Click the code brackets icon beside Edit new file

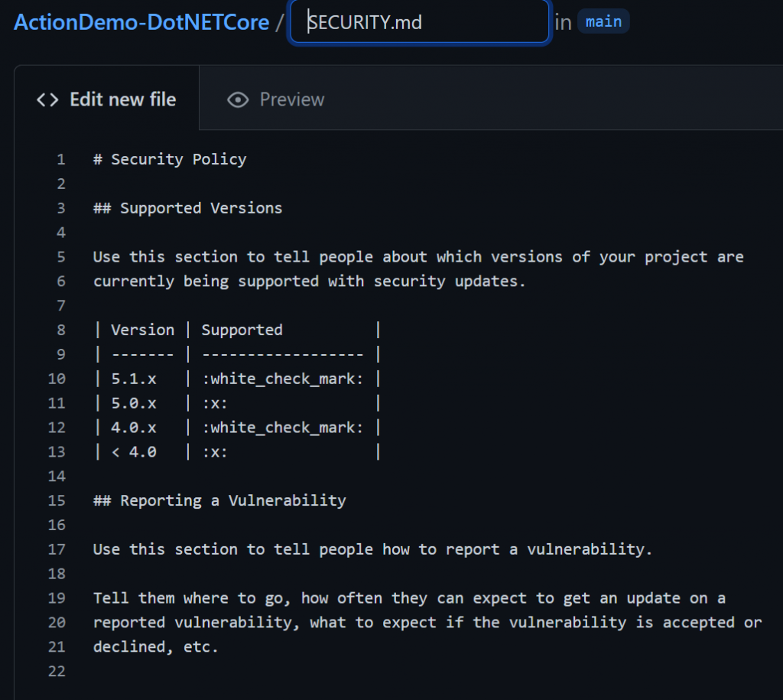click(x=47, y=100)
